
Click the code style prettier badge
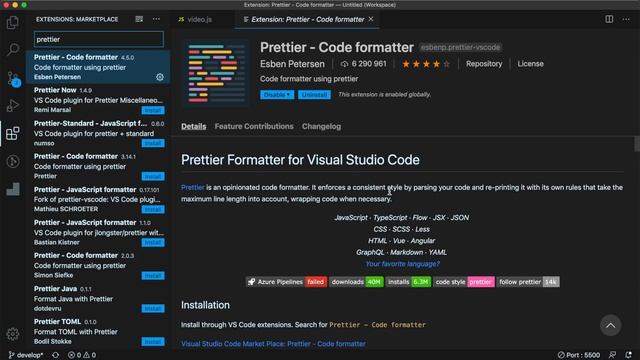(464, 282)
